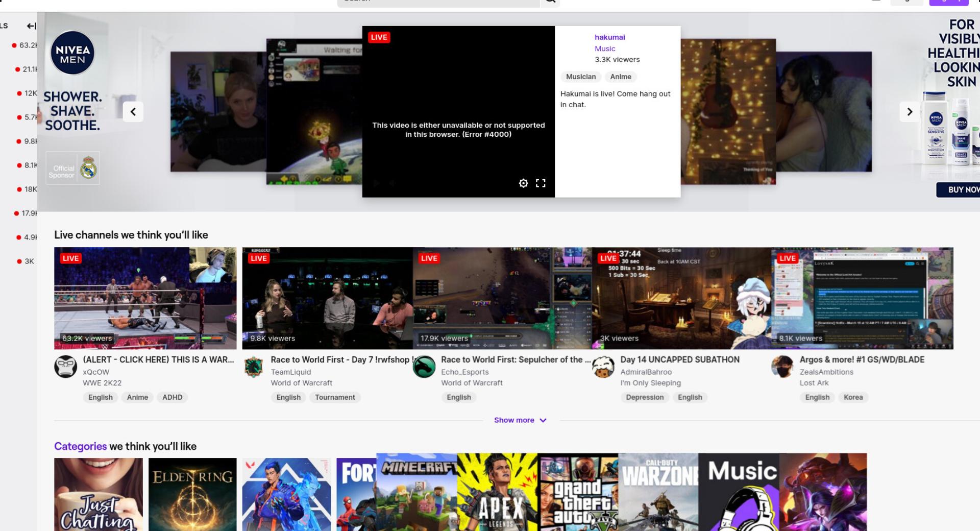The image size is (980, 531).
Task: Collapse the left channels sidebar
Action: [x=31, y=26]
